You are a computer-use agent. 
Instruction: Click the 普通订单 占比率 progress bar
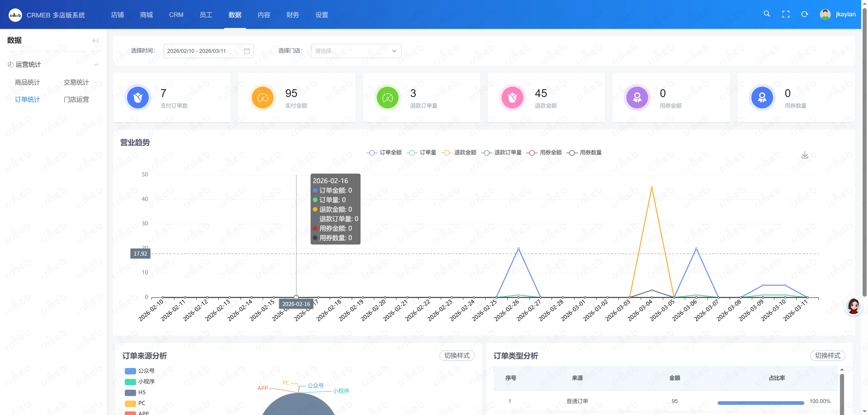coord(760,403)
